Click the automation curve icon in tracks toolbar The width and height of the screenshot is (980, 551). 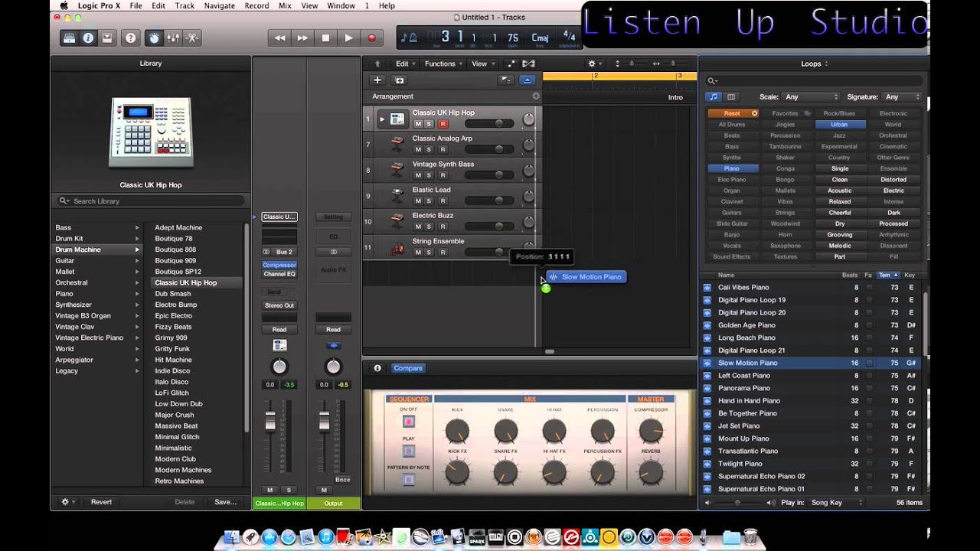[x=512, y=64]
